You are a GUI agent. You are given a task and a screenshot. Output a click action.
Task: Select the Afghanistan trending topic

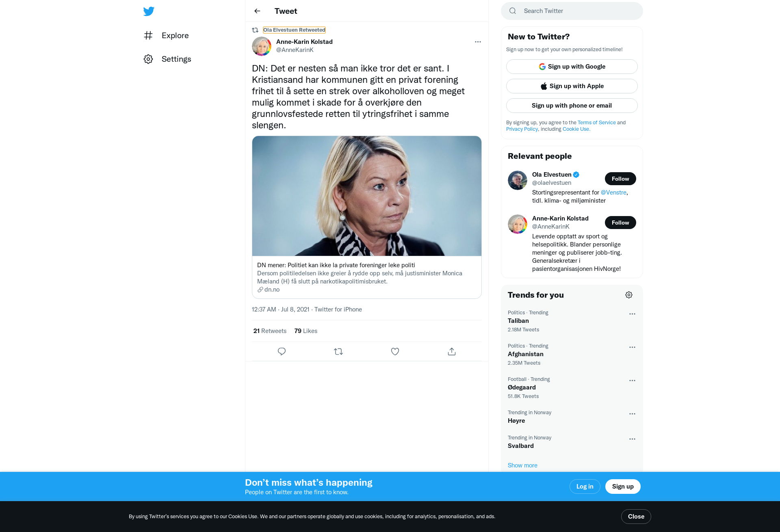[x=525, y=354]
